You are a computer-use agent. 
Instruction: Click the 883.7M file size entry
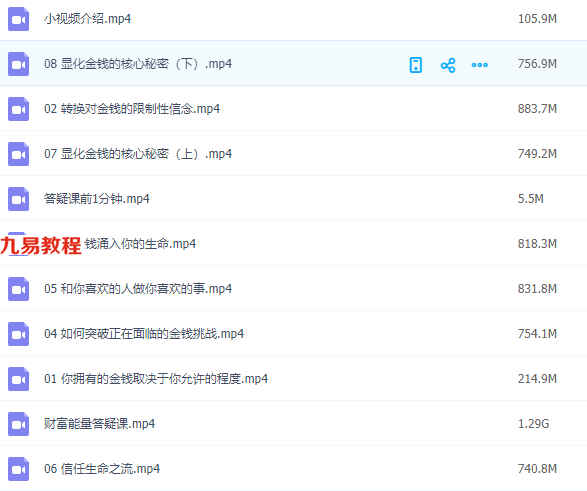(x=537, y=109)
